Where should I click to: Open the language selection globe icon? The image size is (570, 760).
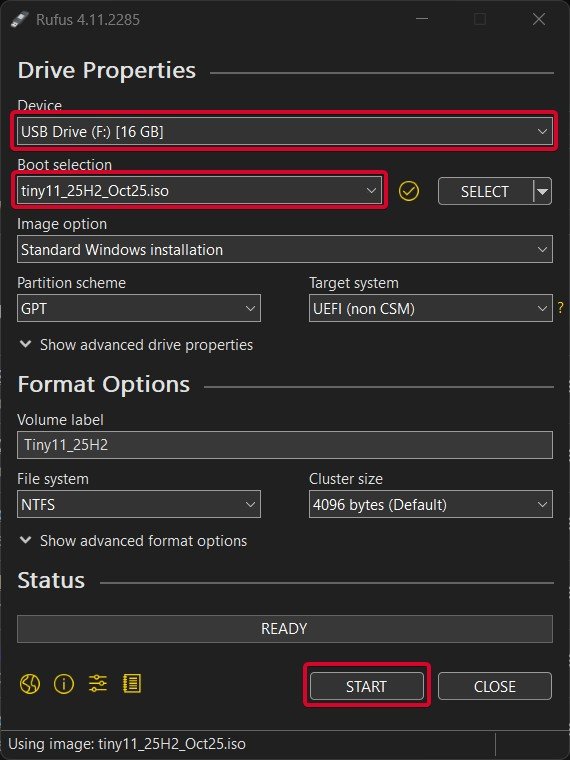point(30,684)
